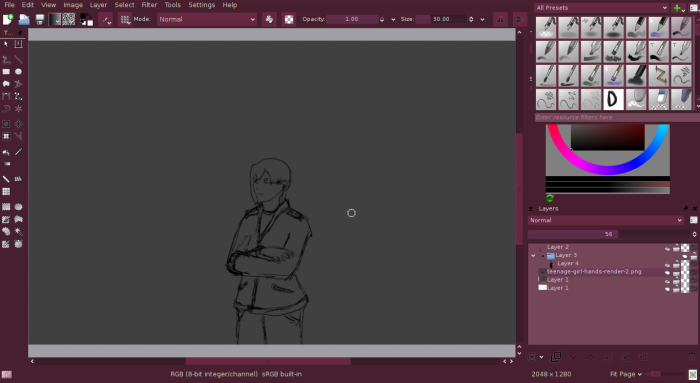This screenshot has height=383, width=700.
Task: Hide Layer 2 with its eye icon
Action: (x=667, y=248)
